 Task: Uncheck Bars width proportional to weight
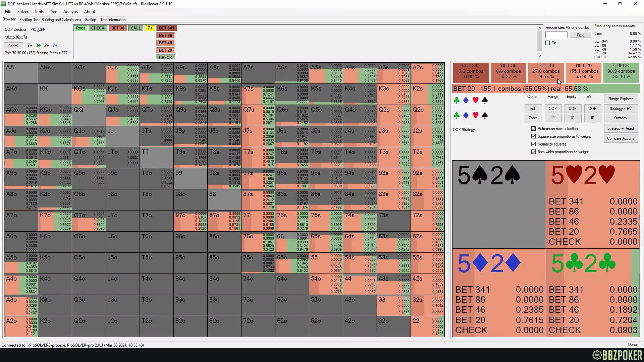click(533, 152)
